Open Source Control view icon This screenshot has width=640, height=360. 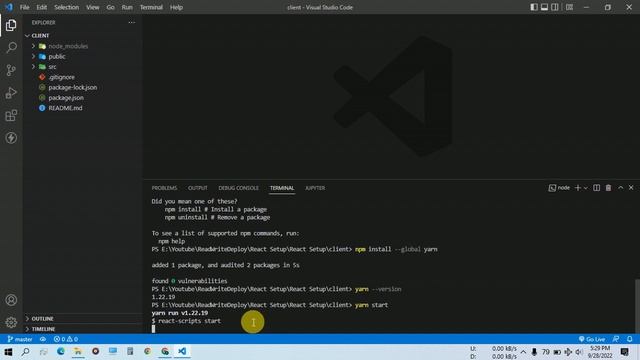(11, 70)
